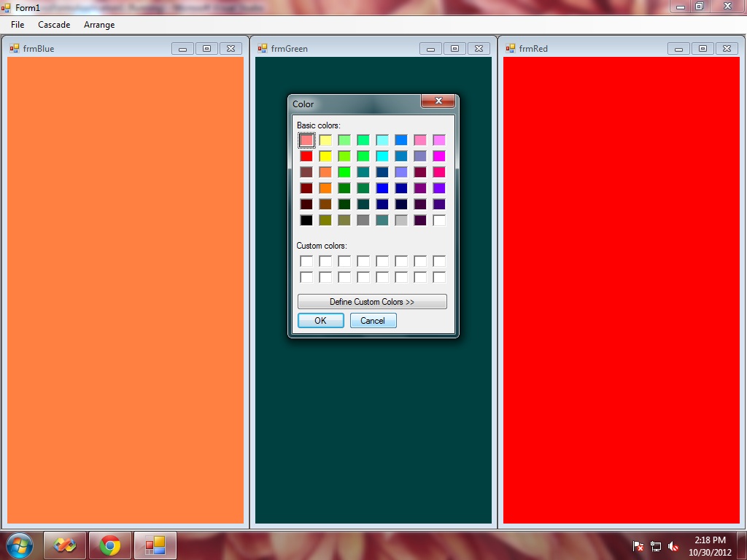Select the medium gray basic color swatch
747x560 pixels.
(x=363, y=220)
